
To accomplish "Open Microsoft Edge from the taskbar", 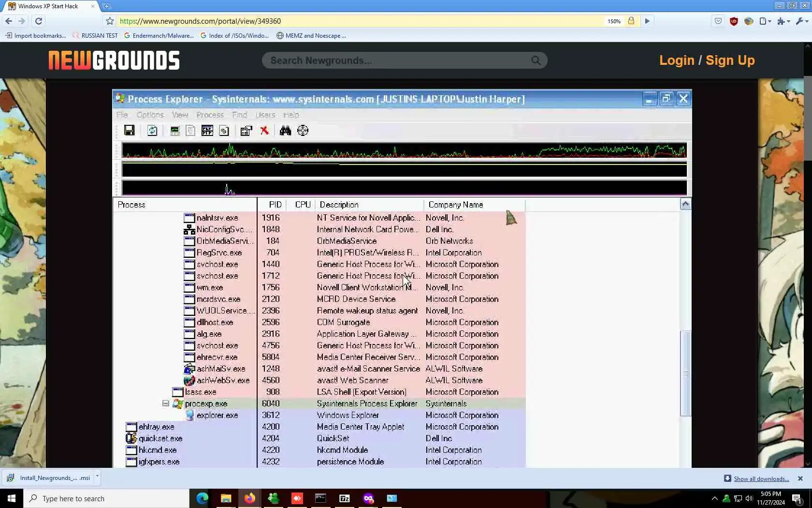I will [x=202, y=498].
